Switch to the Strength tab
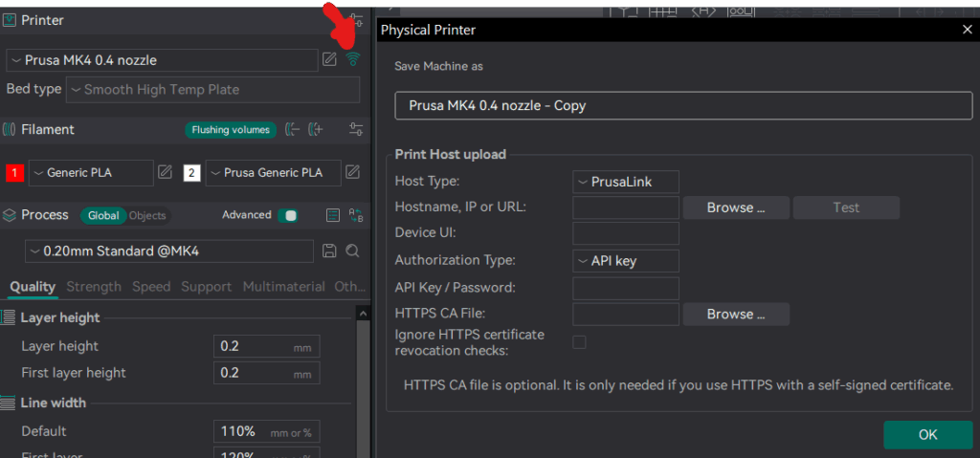Screen dimensions: 980x458 94,287
